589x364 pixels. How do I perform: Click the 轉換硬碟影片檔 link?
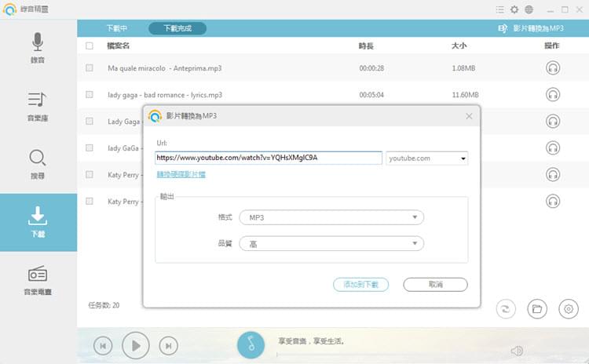coord(181,174)
